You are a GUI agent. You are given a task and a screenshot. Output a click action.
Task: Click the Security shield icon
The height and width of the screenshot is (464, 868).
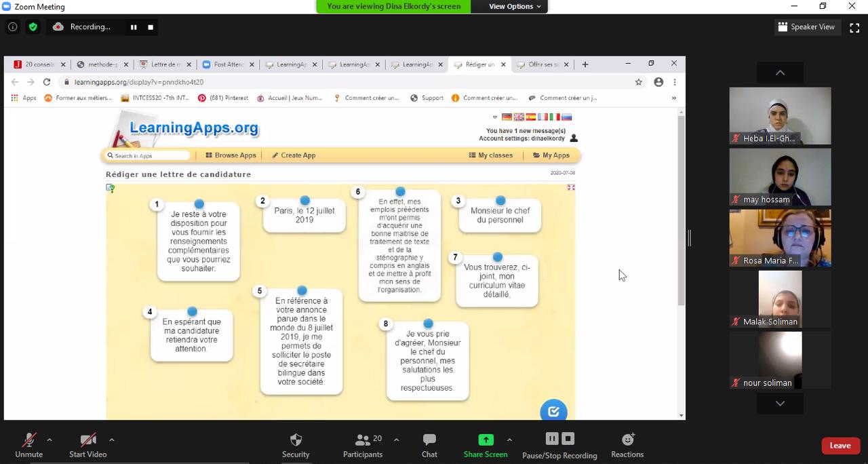point(296,440)
